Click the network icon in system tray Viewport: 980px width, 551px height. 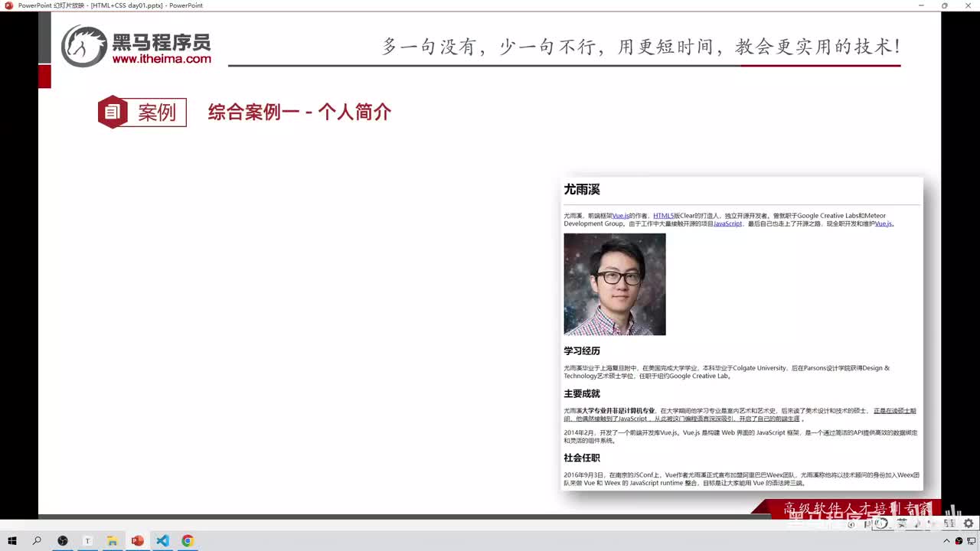[971, 541]
